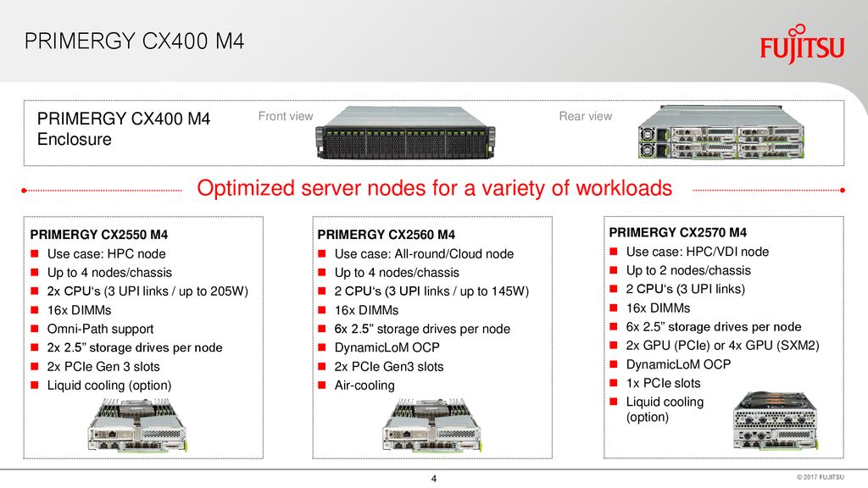
Task: Click "16x DIMMs" in the CX2550 M4 box
Action: coord(79,310)
